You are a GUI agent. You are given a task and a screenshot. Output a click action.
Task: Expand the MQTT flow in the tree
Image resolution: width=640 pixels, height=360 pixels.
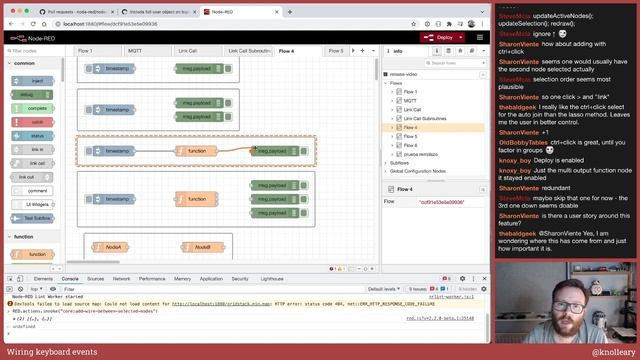click(x=392, y=101)
